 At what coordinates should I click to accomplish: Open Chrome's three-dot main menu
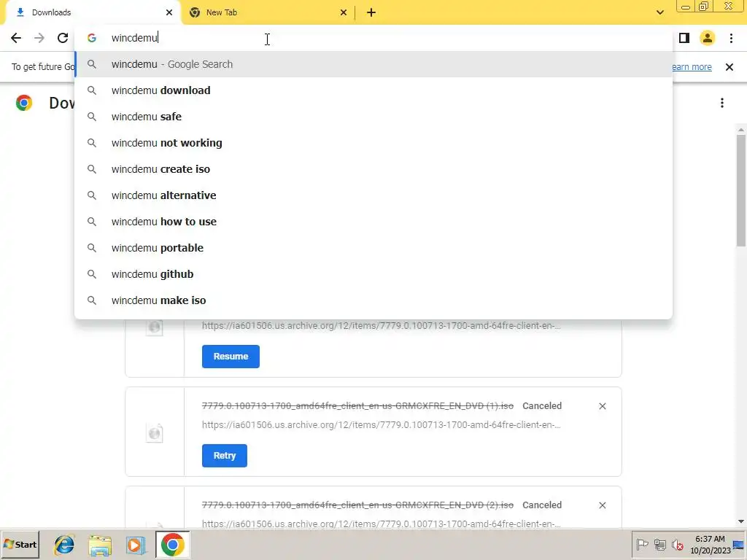731,38
